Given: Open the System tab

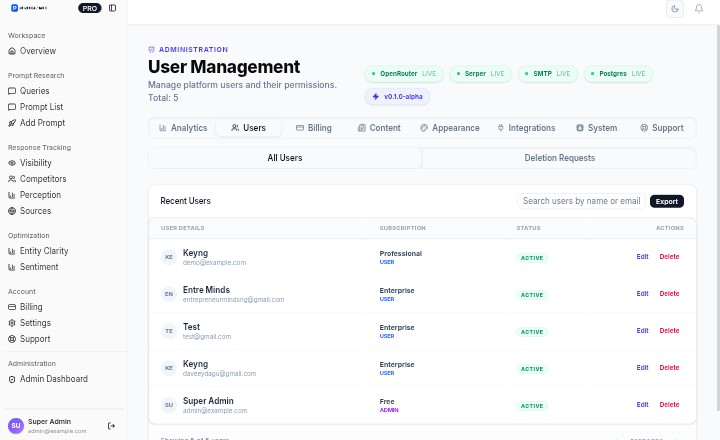Looking at the screenshot, I should point(596,128).
